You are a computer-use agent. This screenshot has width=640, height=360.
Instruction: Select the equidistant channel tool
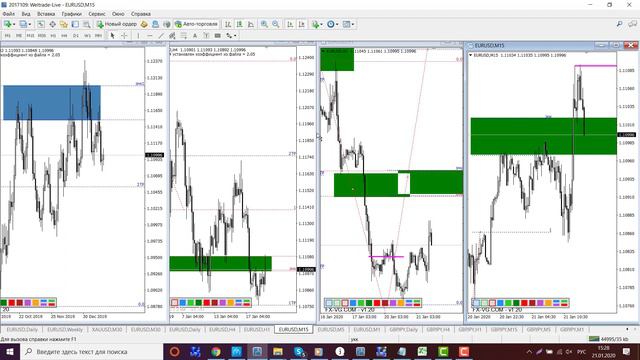172,36
